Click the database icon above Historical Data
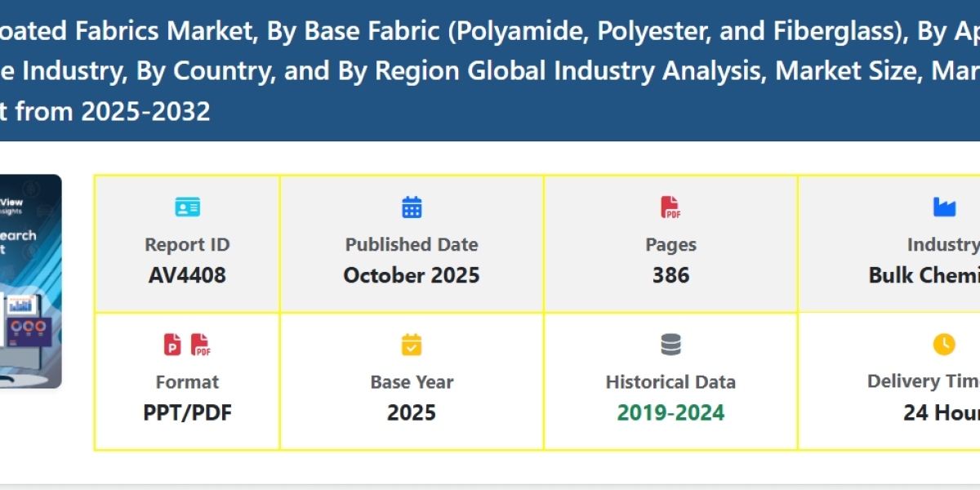Screen dimensions: 980x490 (670, 345)
